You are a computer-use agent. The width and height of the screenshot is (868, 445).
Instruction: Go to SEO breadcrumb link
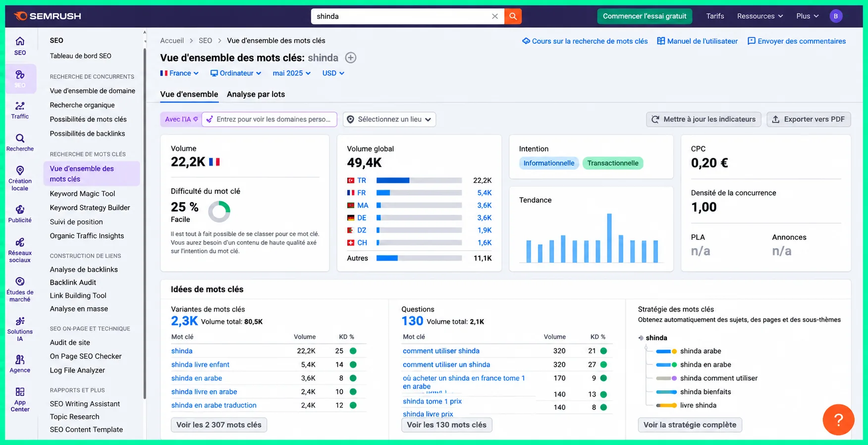coord(205,41)
